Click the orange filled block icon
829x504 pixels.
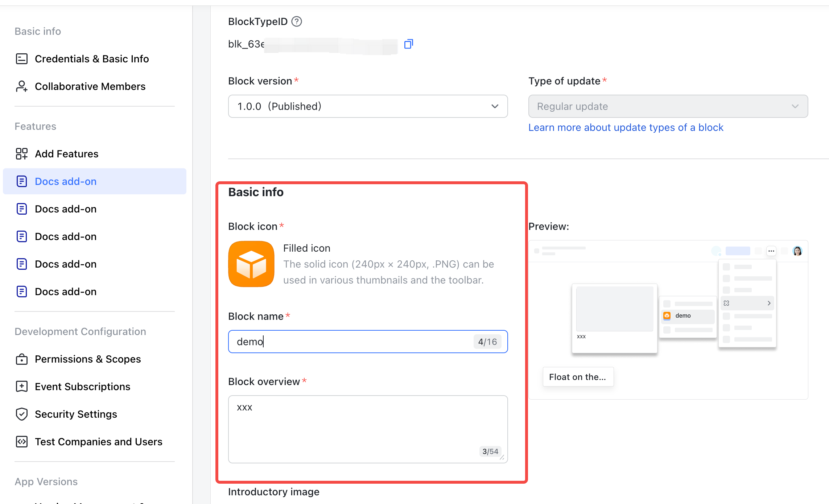(251, 264)
